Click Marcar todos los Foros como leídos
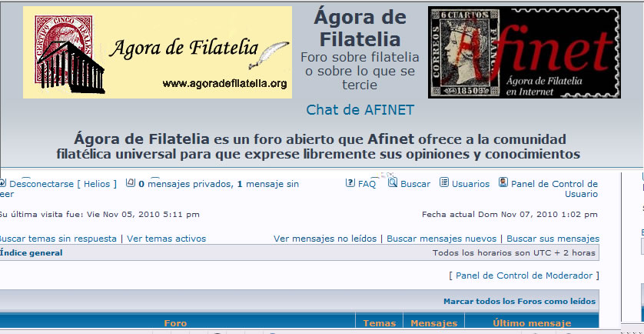The height and width of the screenshot is (334, 644). 520,302
